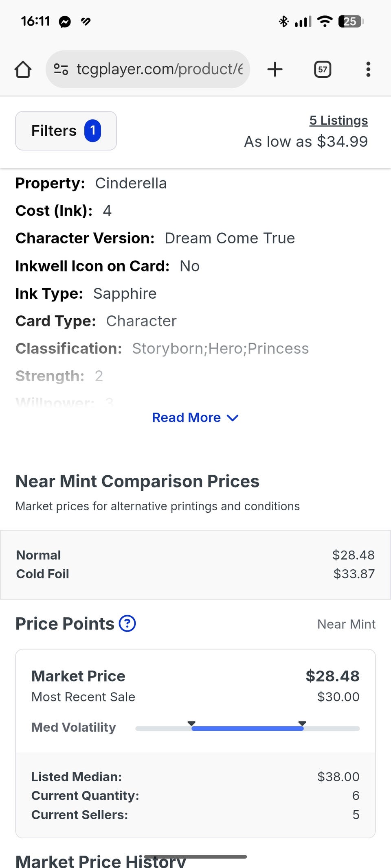This screenshot has width=391, height=868.
Task: Select the Cold Foil printing price row
Action: click(195, 574)
